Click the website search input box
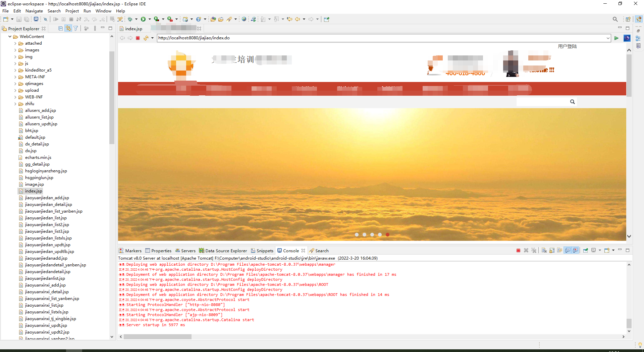 pos(542,102)
